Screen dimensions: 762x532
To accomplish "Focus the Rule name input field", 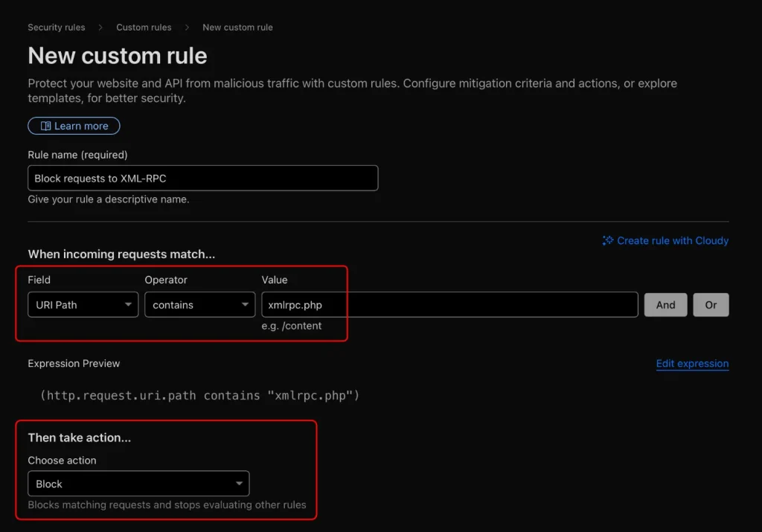I will 202,178.
